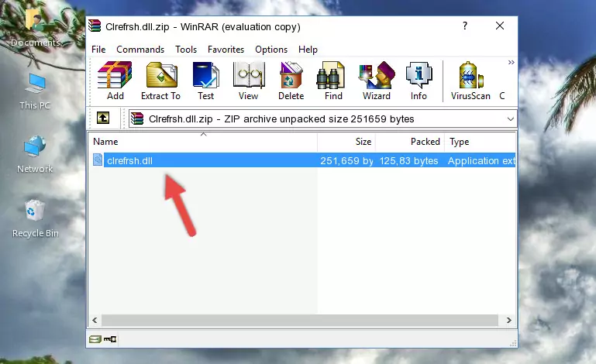This screenshot has width=596, height=364.
Task: Select the This PC desktop icon
Action: click(36, 92)
